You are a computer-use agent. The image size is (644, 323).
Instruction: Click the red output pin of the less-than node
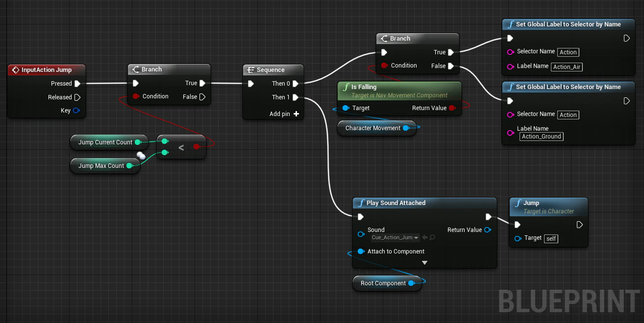pyautogui.click(x=197, y=146)
